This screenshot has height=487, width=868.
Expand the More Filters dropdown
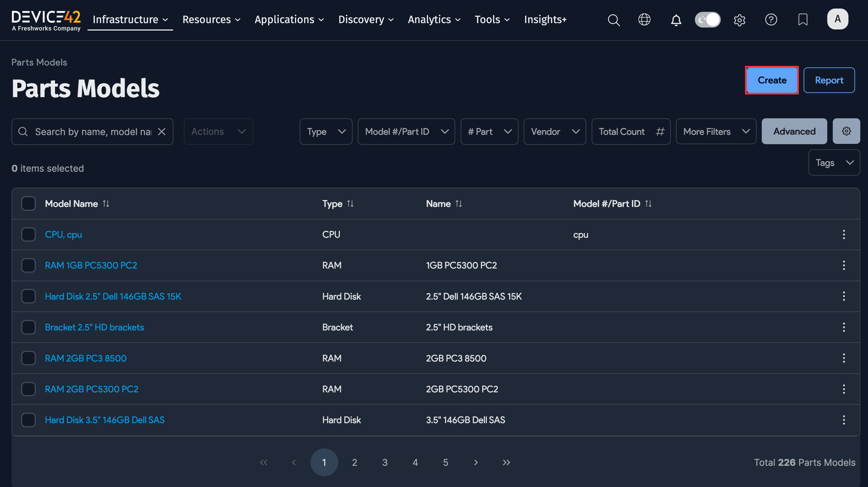point(716,132)
